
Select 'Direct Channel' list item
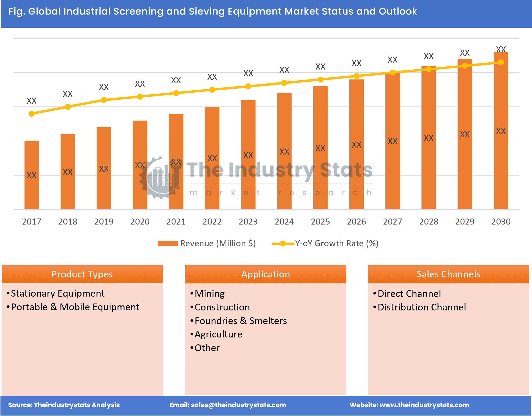[x=409, y=294]
